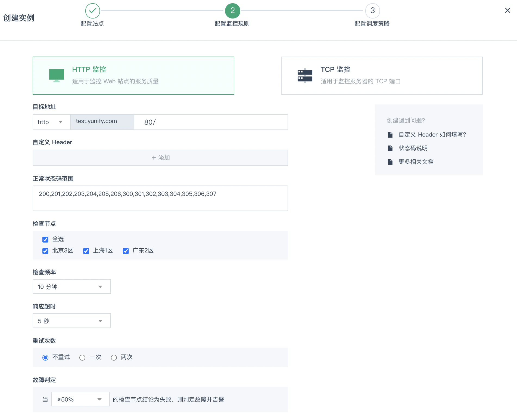Open the 响应超时 5 秒 dropdown
This screenshot has height=420, width=517.
click(x=72, y=321)
